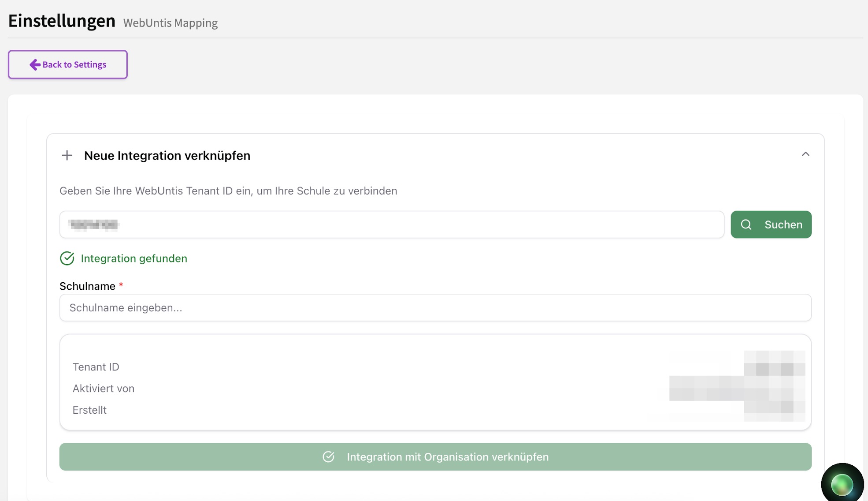Click the magnifier icon in the Suchen button

(x=746, y=224)
